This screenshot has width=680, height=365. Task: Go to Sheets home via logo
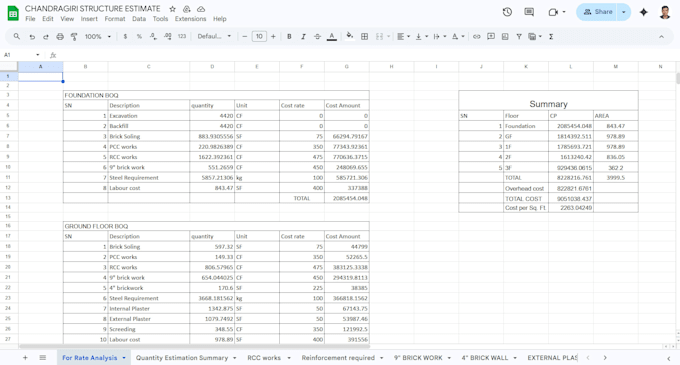click(x=13, y=13)
